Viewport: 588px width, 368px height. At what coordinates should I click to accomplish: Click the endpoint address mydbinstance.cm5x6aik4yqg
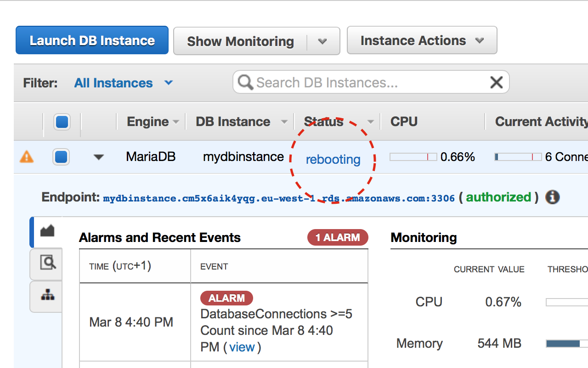[279, 198]
